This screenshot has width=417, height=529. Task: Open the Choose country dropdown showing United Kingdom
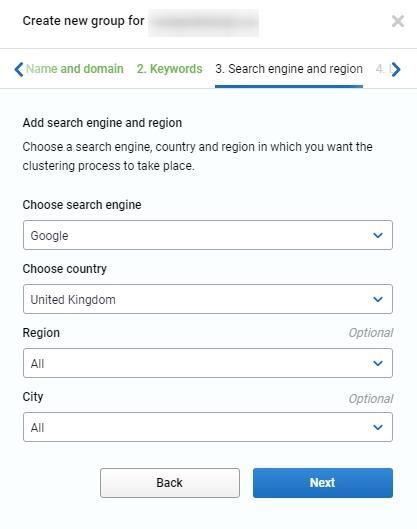pyautogui.click(x=208, y=299)
